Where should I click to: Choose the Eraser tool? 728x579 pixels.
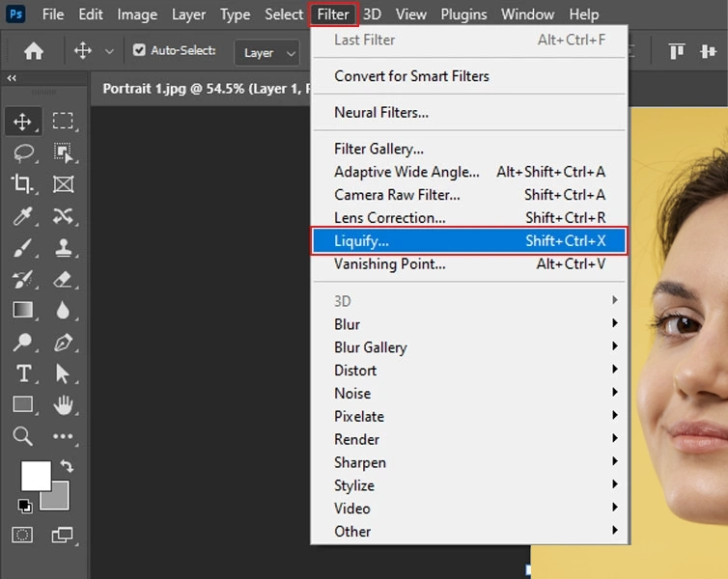tap(63, 280)
